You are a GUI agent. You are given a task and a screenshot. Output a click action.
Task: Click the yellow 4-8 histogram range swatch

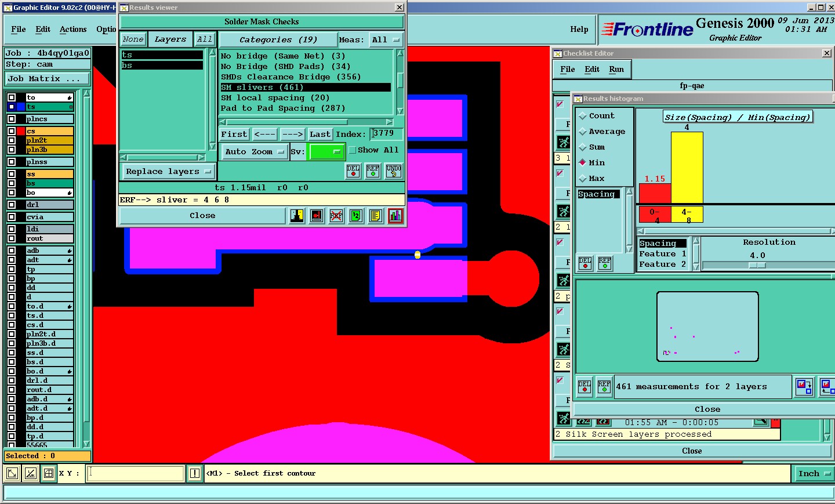(x=687, y=214)
